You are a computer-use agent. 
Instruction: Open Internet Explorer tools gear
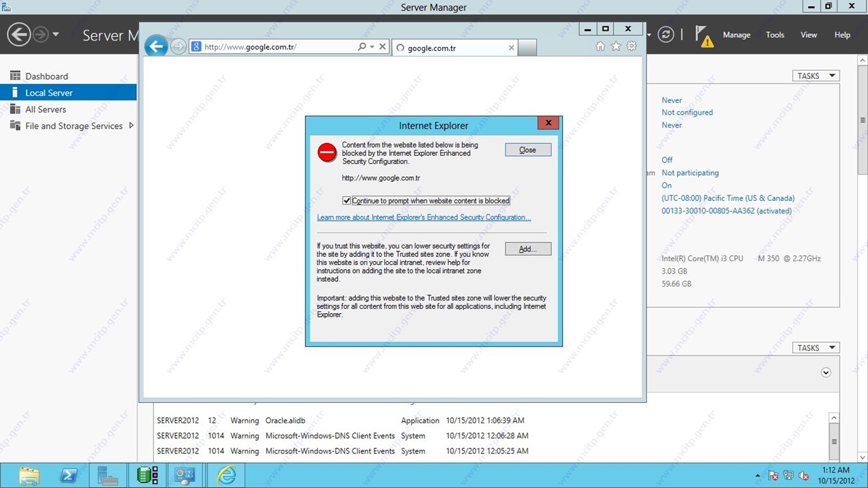pyautogui.click(x=631, y=46)
